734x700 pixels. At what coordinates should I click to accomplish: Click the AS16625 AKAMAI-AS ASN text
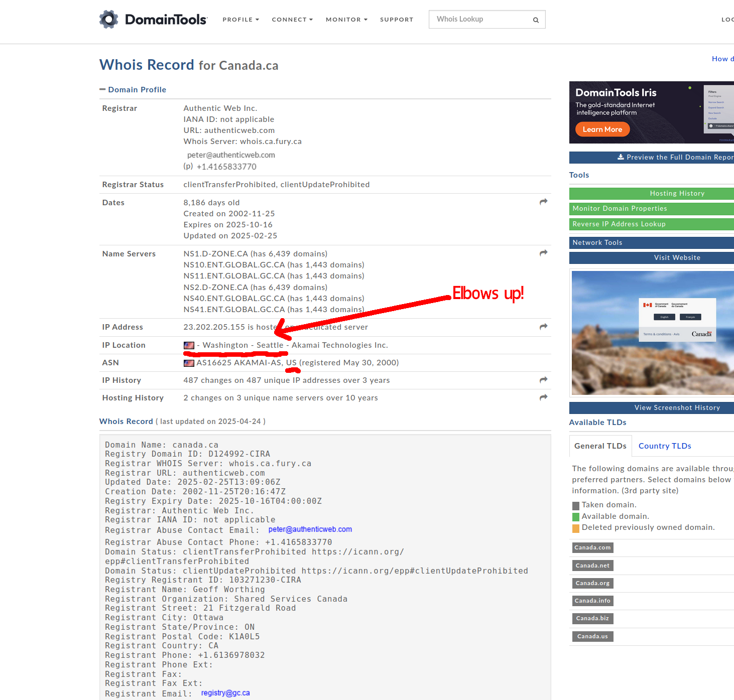239,363
